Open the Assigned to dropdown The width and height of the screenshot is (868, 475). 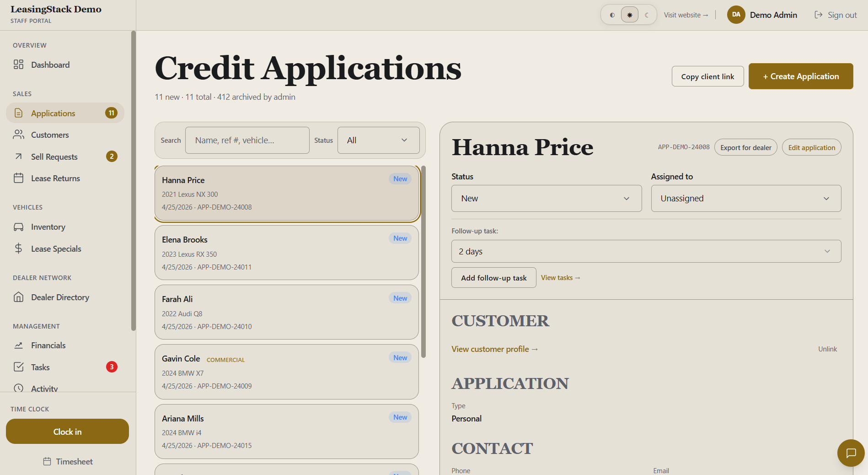pyautogui.click(x=746, y=198)
